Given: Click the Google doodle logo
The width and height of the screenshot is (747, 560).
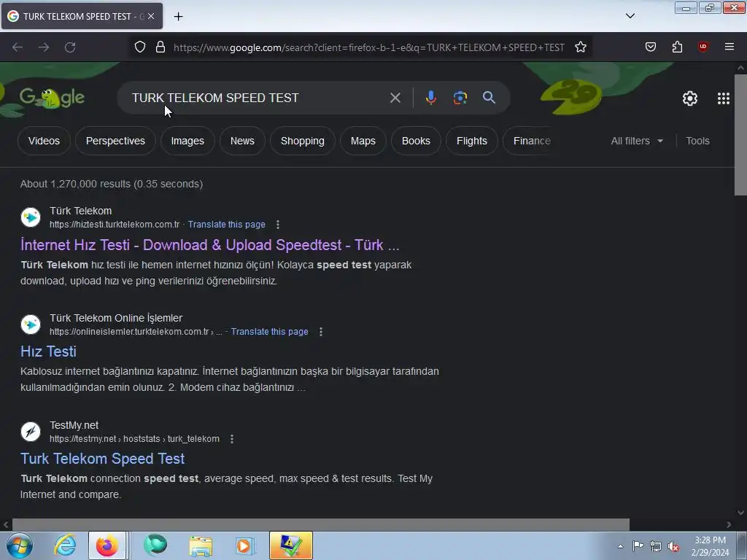Looking at the screenshot, I should [x=52, y=98].
